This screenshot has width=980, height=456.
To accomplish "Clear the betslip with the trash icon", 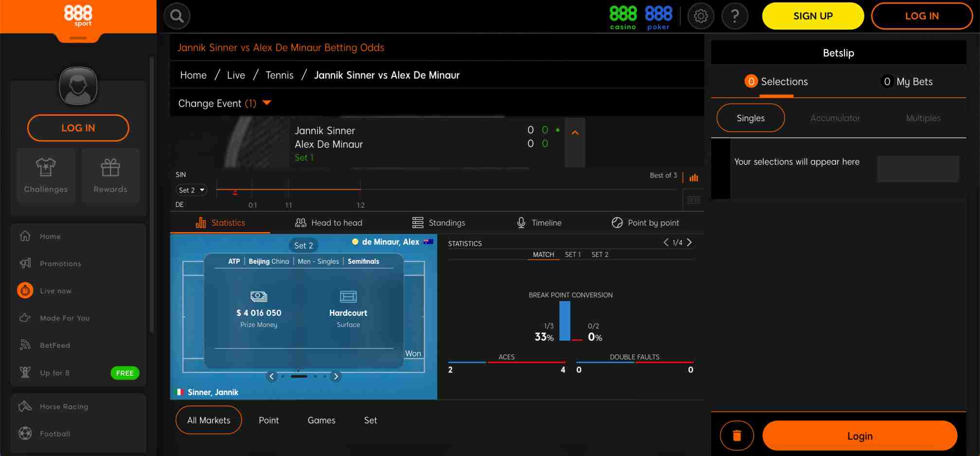I will 737,435.
